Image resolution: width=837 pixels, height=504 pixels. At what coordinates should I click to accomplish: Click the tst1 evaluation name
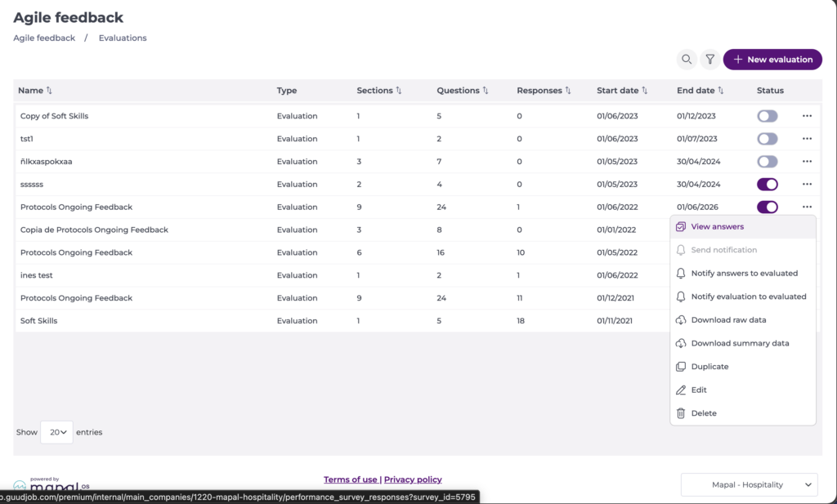click(x=27, y=139)
